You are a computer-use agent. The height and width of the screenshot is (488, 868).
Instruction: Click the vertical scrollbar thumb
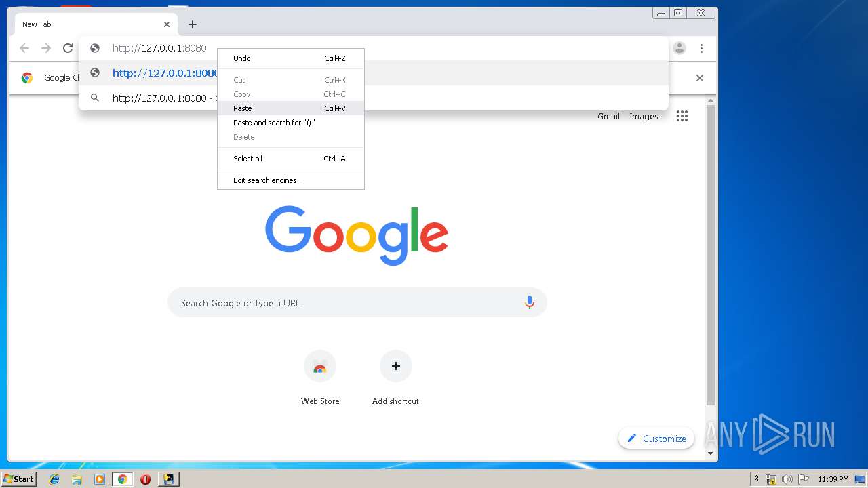711,255
